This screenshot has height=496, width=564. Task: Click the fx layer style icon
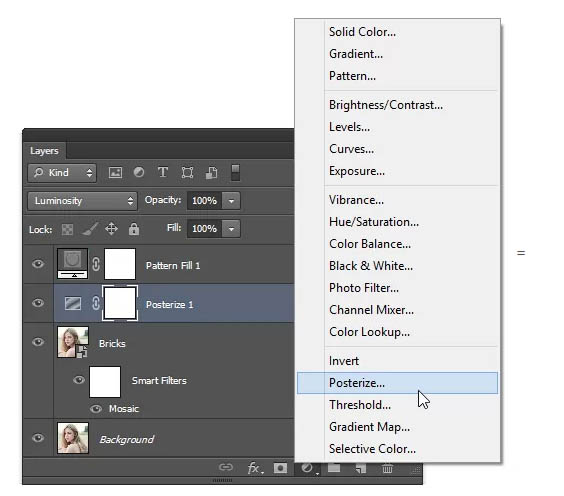pos(255,468)
